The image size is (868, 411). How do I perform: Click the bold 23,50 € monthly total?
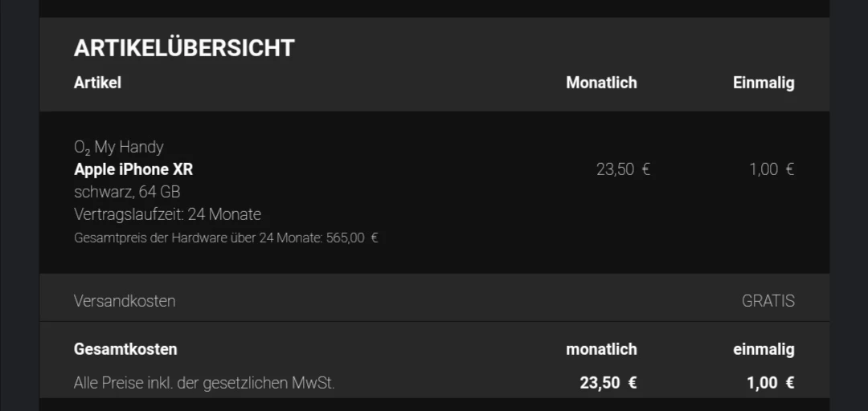[x=608, y=383]
